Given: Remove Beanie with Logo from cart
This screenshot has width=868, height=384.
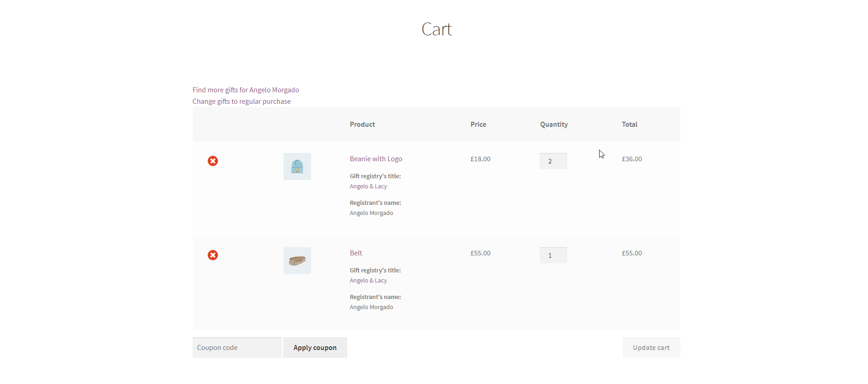Looking at the screenshot, I should click(x=212, y=161).
